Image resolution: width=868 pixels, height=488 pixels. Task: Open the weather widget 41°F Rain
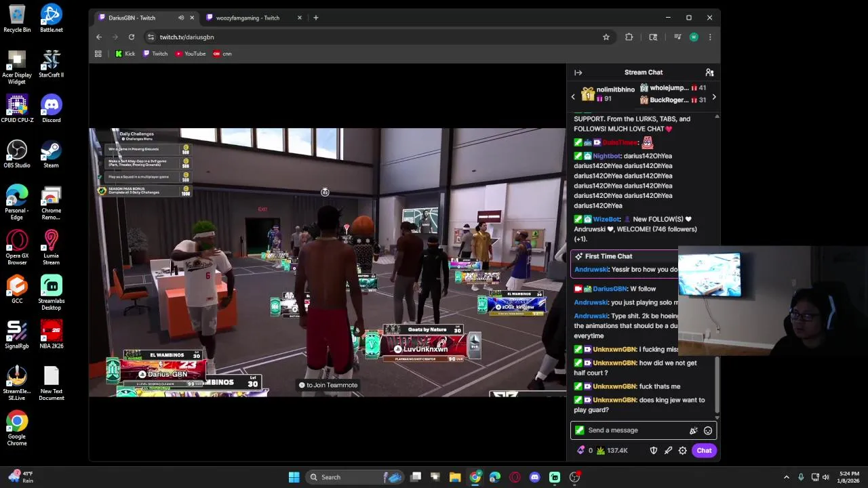click(x=20, y=477)
